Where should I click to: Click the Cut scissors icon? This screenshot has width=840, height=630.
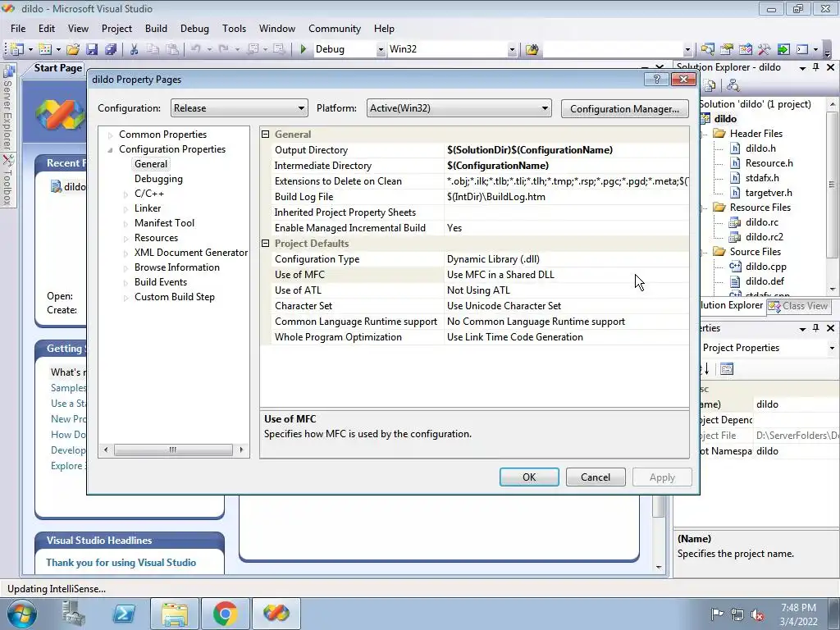(x=134, y=49)
